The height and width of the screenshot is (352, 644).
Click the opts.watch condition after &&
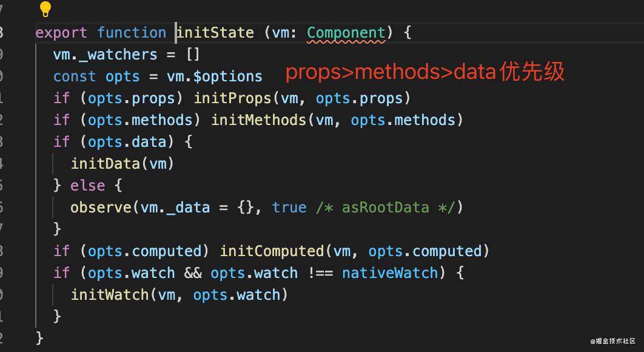coord(254,272)
